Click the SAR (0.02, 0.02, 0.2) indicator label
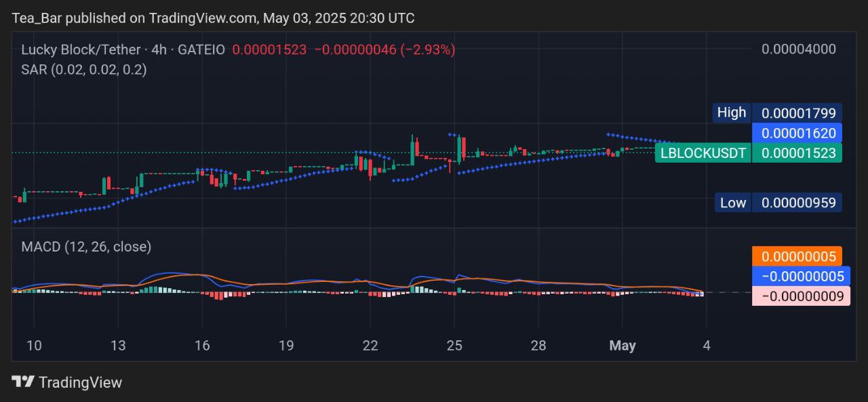 [83, 69]
